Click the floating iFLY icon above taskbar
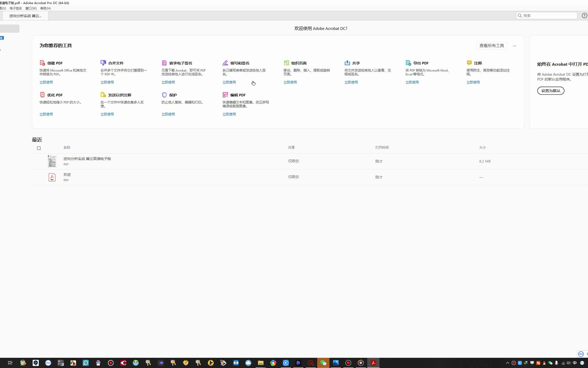The width and height of the screenshot is (588, 368). pos(581,354)
